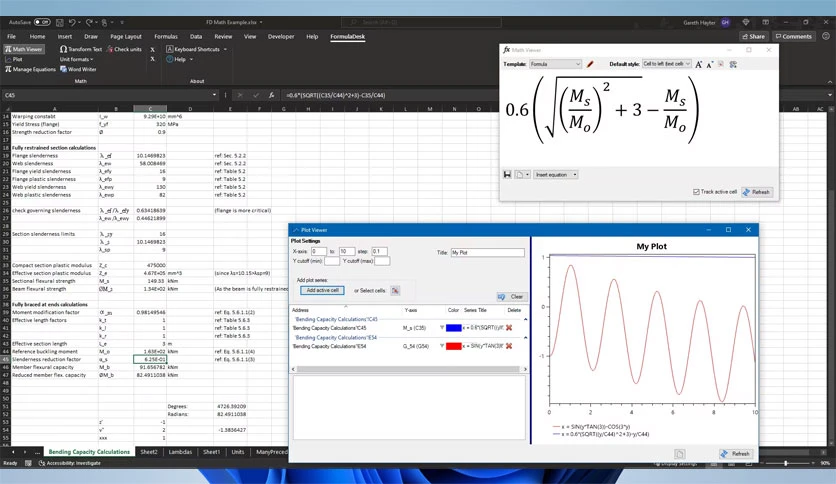Click the select cells picker icon
The image size is (836, 484).
[x=395, y=291]
